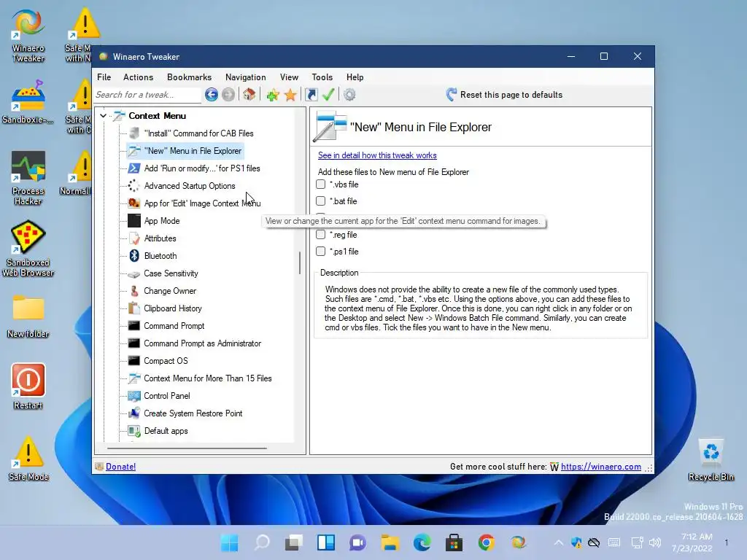
Task: Select Winaero Tweaker desktop shortcut
Action: tap(28, 36)
